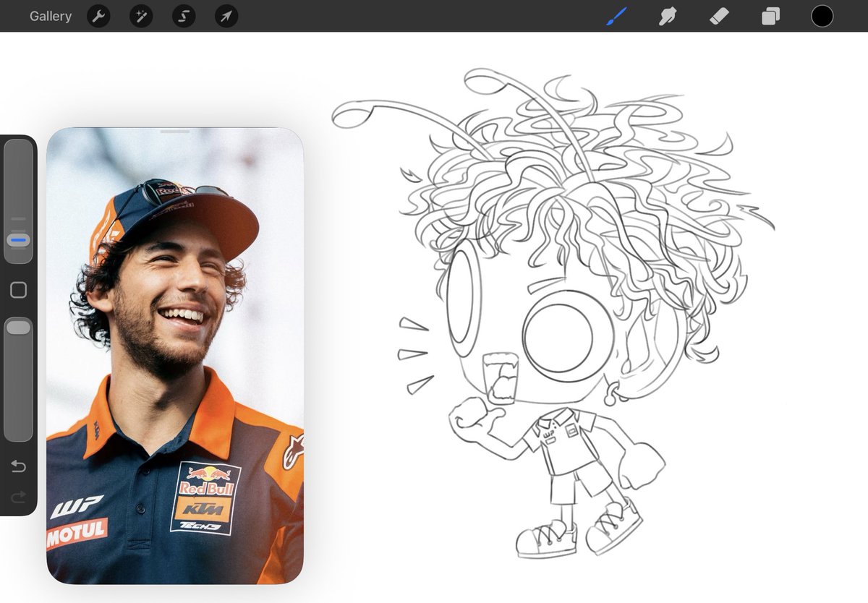Select the Smudge tool
Viewport: 868px width, 603px height.
[x=668, y=16]
